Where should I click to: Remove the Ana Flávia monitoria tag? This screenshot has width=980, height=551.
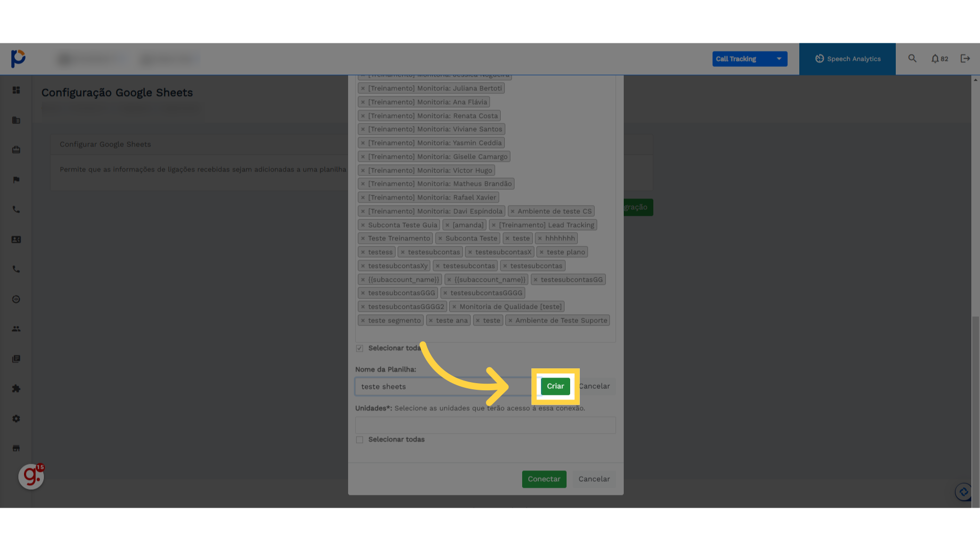pos(363,102)
